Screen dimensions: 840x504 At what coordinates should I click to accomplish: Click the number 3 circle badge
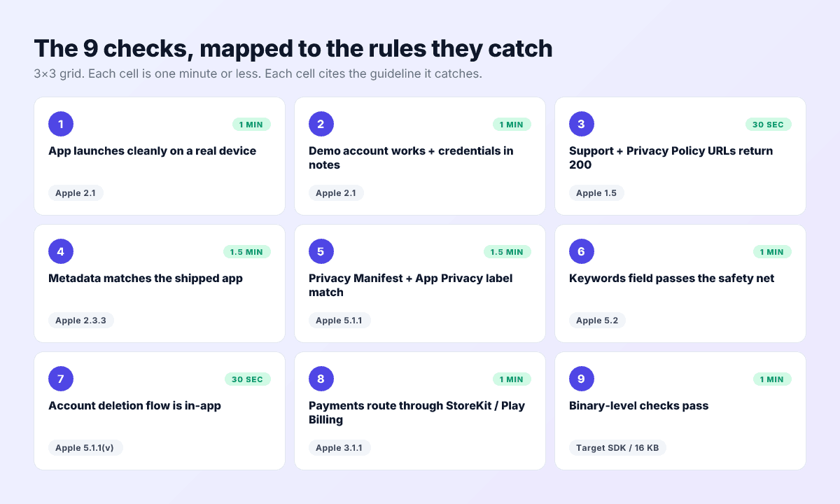[x=582, y=124]
